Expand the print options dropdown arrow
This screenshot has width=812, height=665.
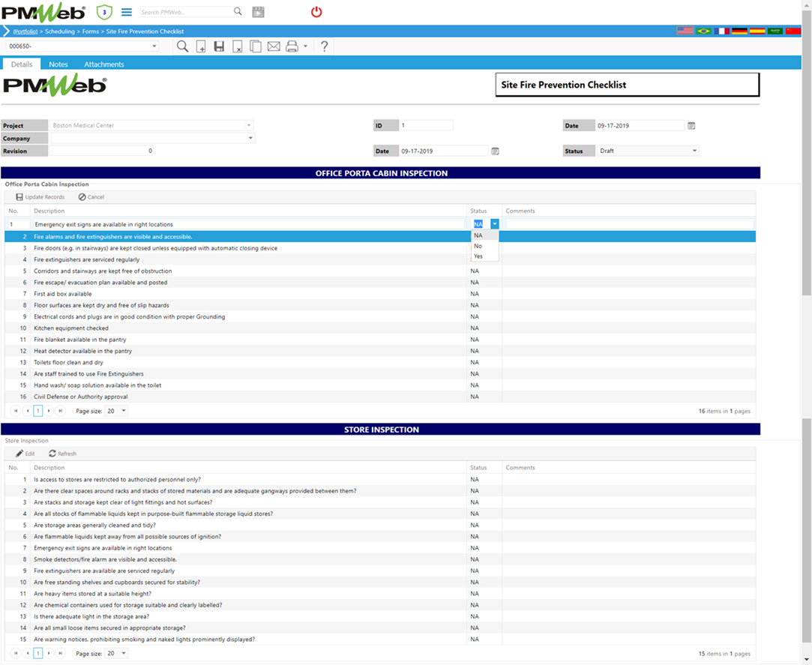click(x=306, y=46)
